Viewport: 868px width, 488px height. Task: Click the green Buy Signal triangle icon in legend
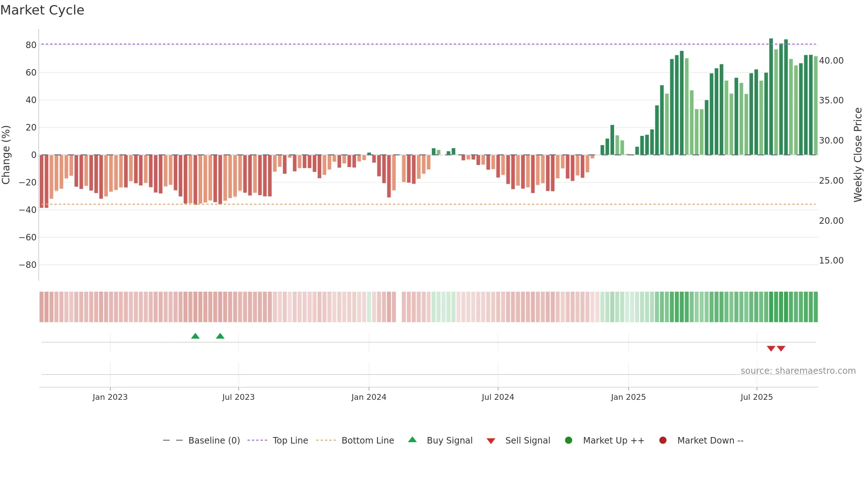pos(412,440)
